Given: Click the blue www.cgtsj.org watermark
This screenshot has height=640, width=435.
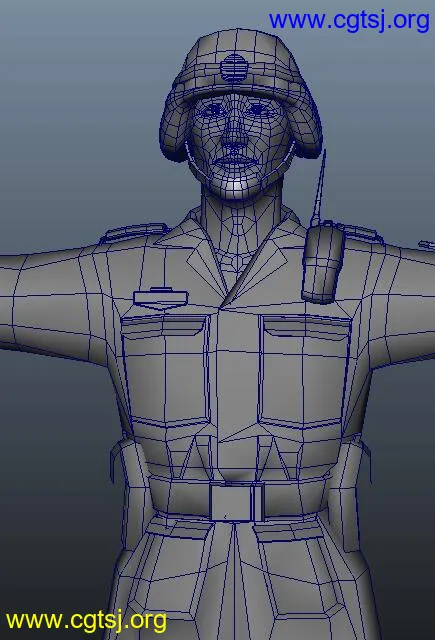Looking at the screenshot, I should coord(349,20).
